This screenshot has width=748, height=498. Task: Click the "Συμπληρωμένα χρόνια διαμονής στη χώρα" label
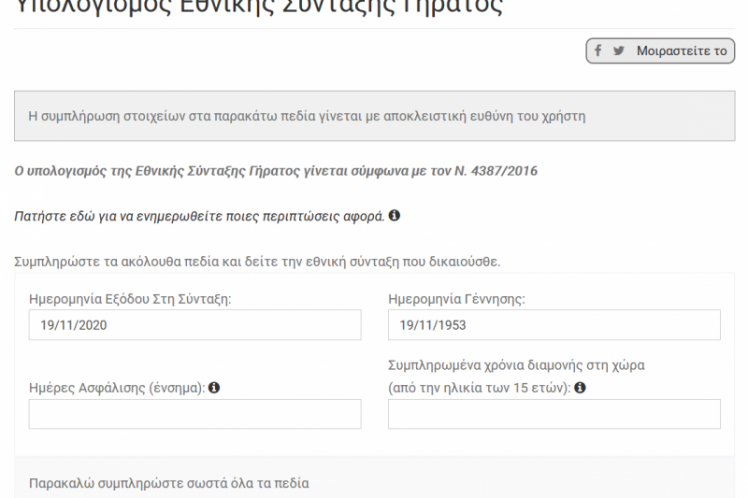[516, 366]
